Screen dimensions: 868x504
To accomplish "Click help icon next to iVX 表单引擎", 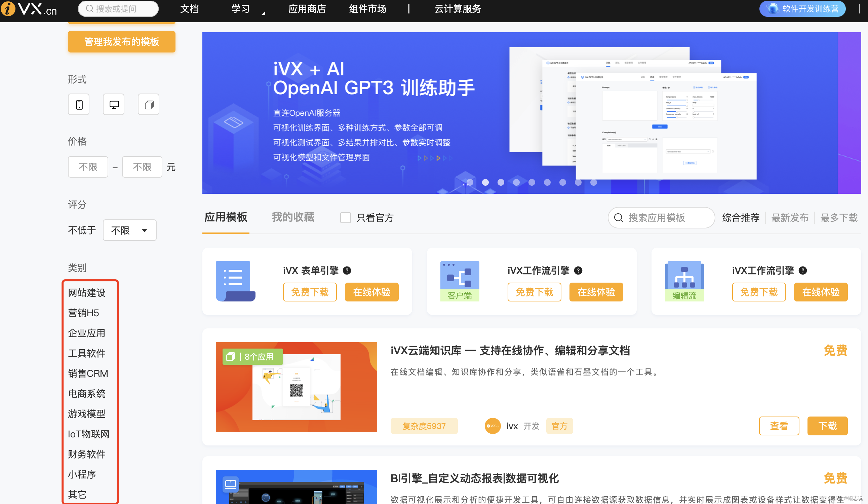I will [347, 271].
